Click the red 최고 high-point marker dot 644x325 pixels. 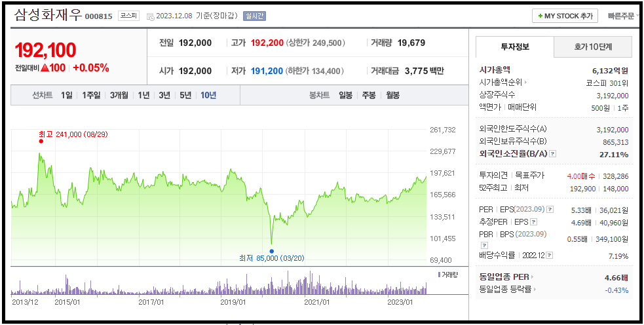click(41, 141)
